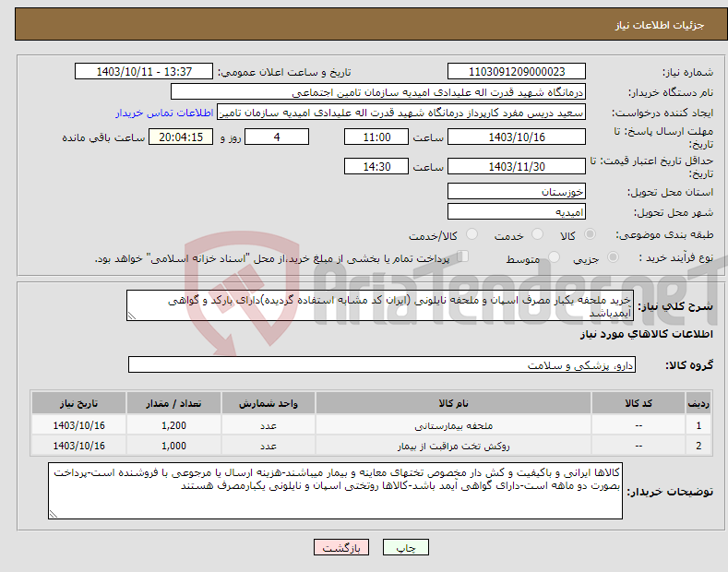Screen dimensions: 728x572
Task: Click the row number 2 cell
Action: click(698, 446)
